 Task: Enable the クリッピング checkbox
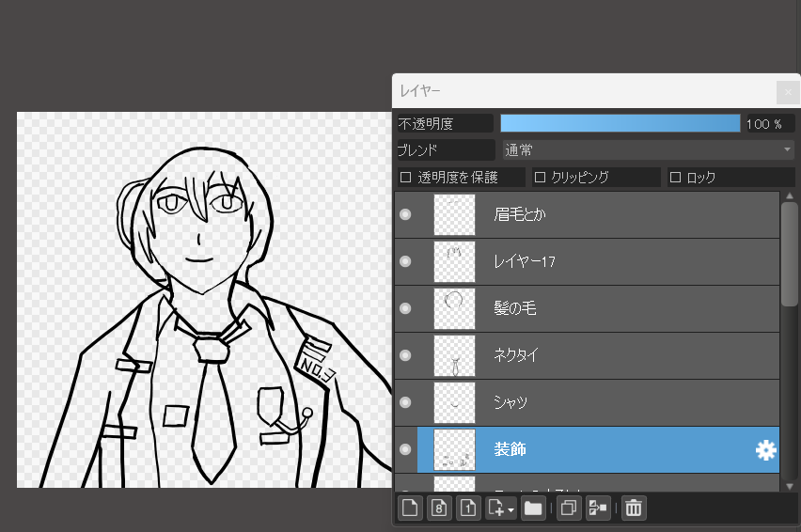[540, 177]
